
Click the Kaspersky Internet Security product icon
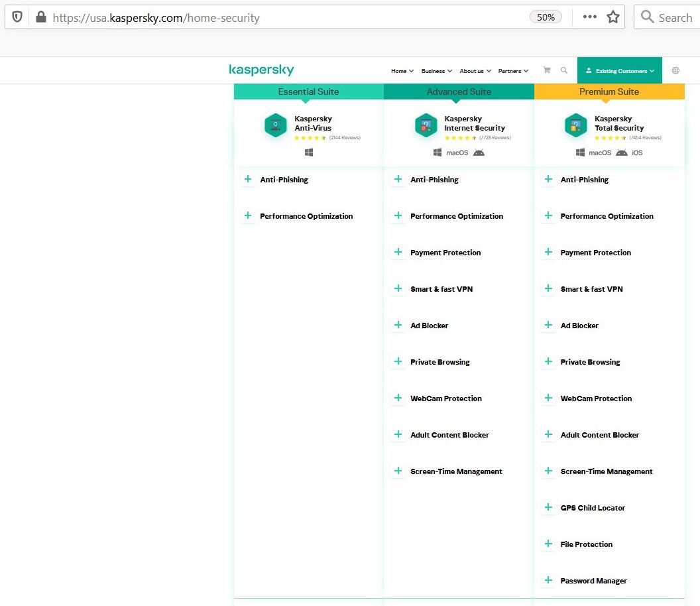426,125
